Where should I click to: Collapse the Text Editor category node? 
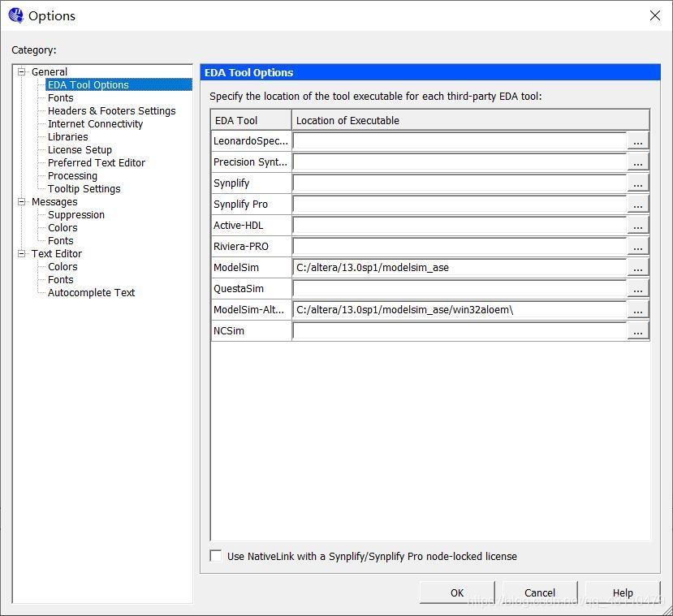click(21, 253)
